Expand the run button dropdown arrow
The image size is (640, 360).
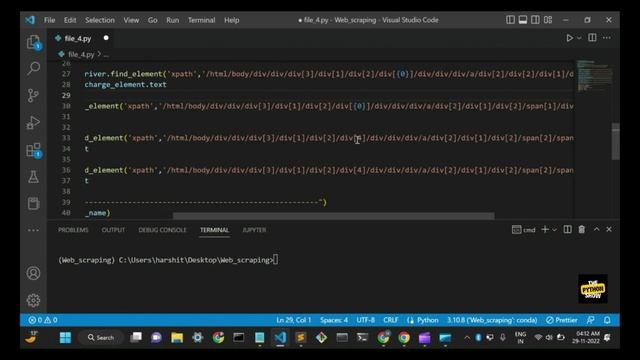[579, 38]
